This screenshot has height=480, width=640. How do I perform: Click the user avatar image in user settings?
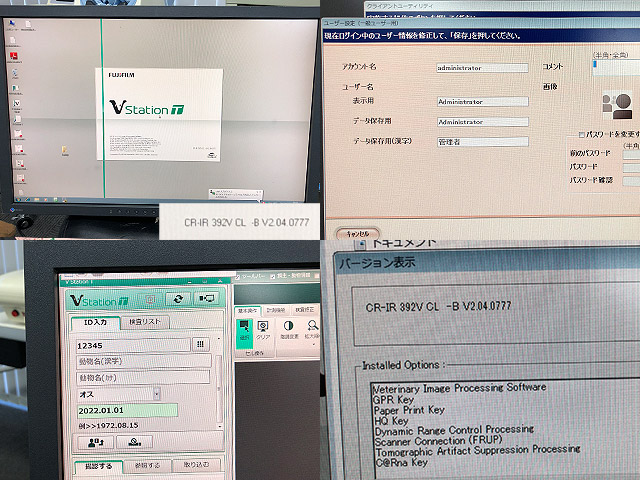618,105
